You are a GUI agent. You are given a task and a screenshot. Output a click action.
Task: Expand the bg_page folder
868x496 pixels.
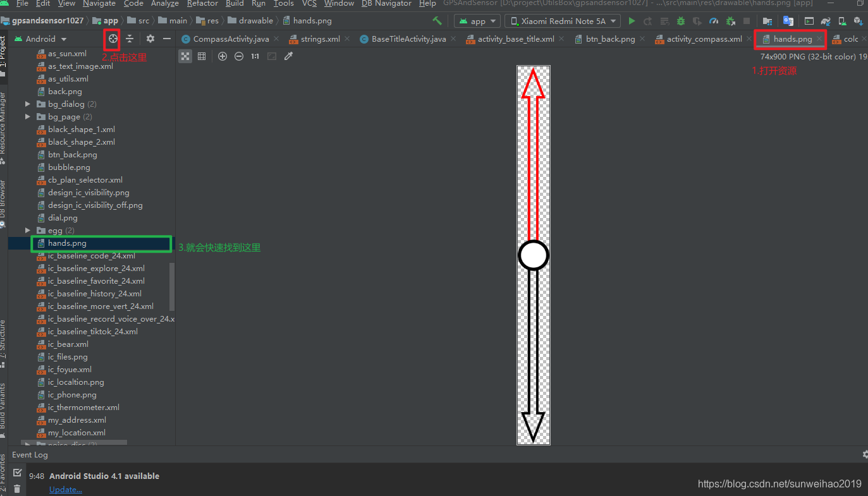28,117
